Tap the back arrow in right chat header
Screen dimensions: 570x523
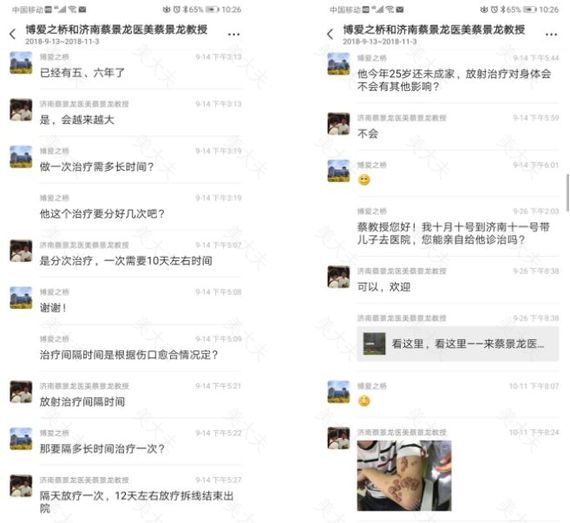coord(330,34)
